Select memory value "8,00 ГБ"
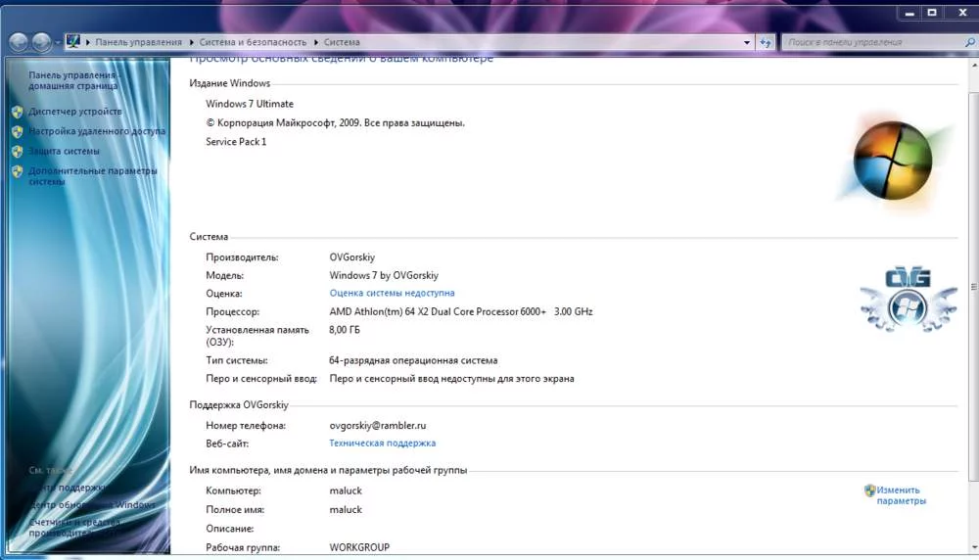 coord(345,330)
